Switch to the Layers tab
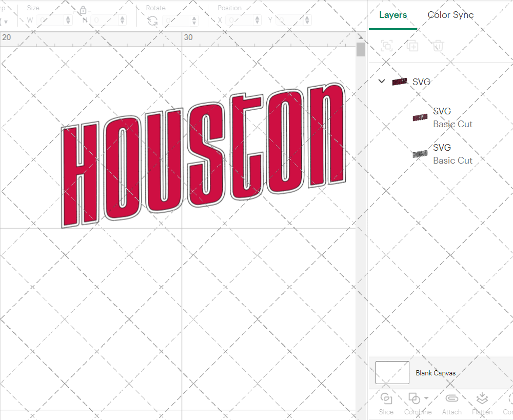This screenshot has height=420, width=513. point(392,15)
